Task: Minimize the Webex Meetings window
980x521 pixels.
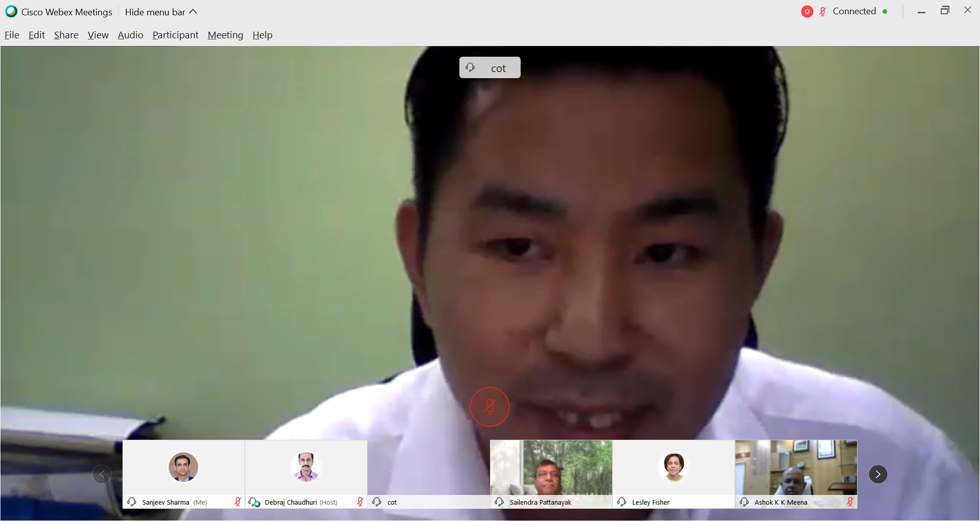Action: click(921, 11)
